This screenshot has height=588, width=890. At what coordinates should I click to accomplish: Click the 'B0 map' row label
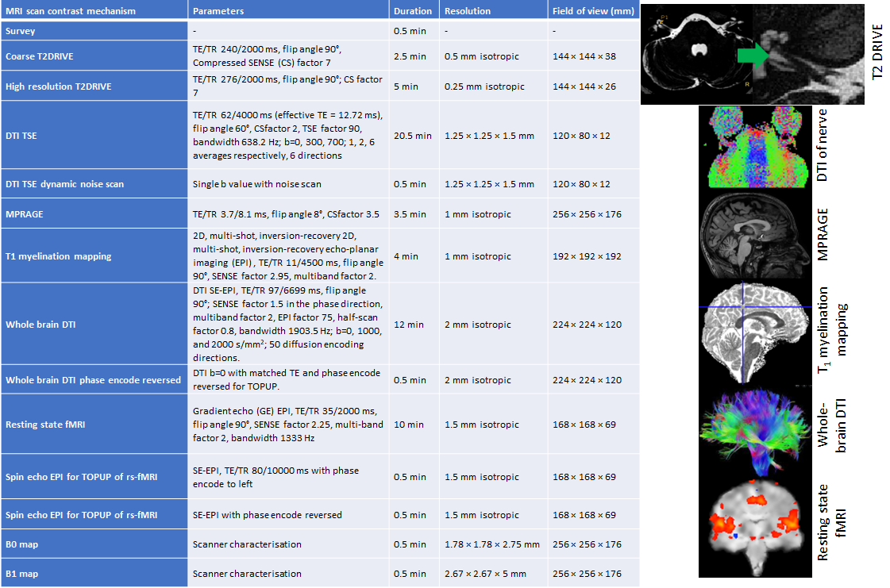22,544
